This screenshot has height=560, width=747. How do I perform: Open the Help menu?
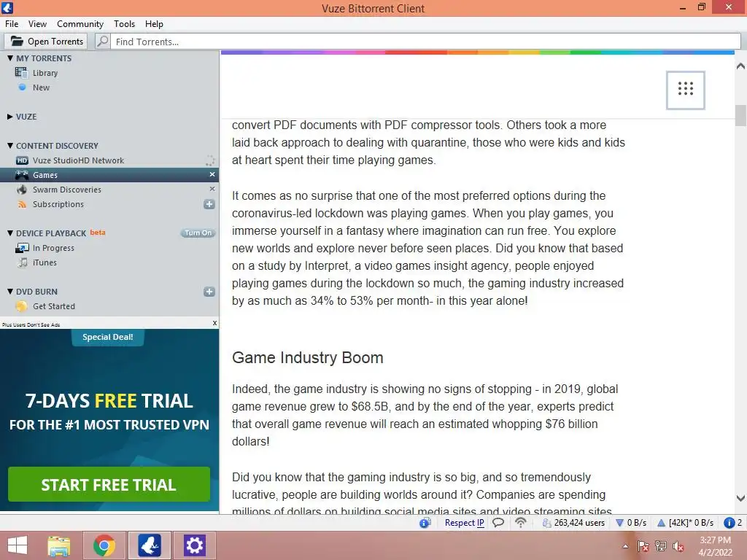click(x=154, y=24)
